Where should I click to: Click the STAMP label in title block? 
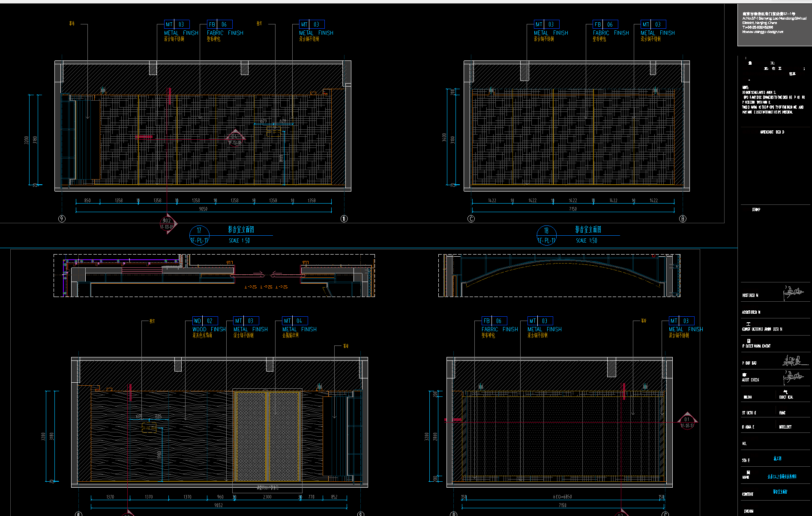point(756,210)
